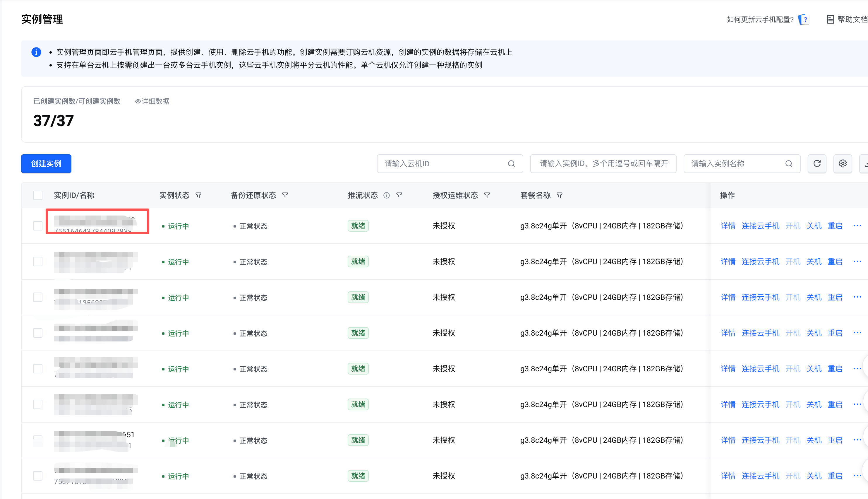Open the 实例状态 column filter
Image resolution: width=868 pixels, height=499 pixels.
pyautogui.click(x=198, y=195)
